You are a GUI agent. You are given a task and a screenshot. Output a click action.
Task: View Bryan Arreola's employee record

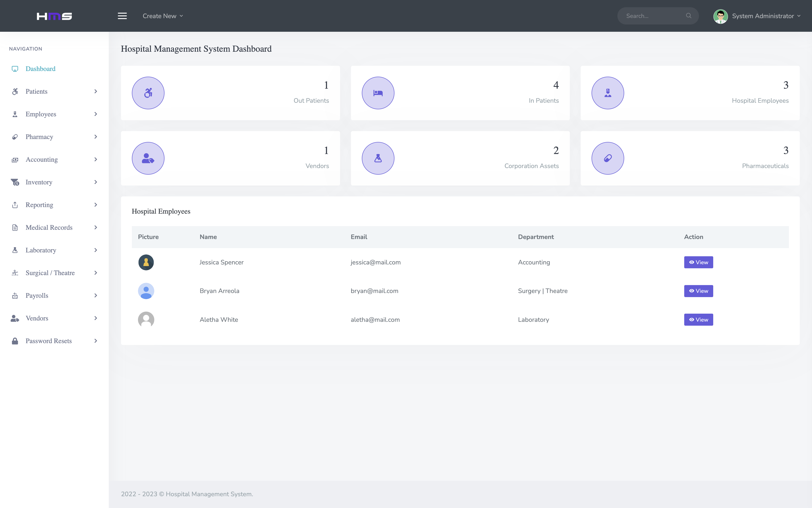click(698, 291)
